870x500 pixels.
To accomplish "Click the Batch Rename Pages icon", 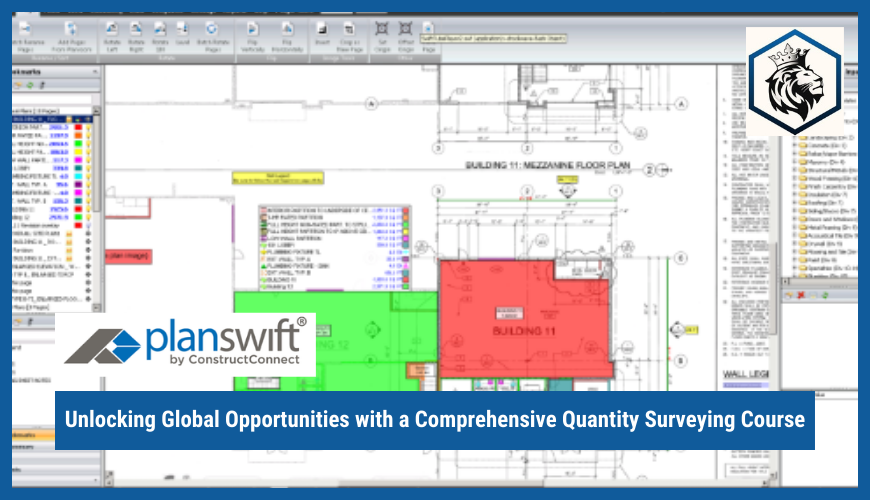I will [x=26, y=29].
